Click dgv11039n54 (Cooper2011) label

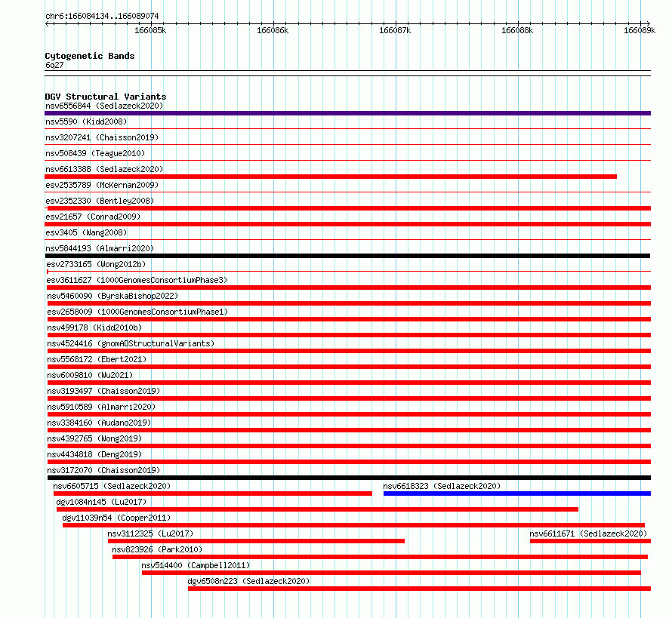pos(116,518)
